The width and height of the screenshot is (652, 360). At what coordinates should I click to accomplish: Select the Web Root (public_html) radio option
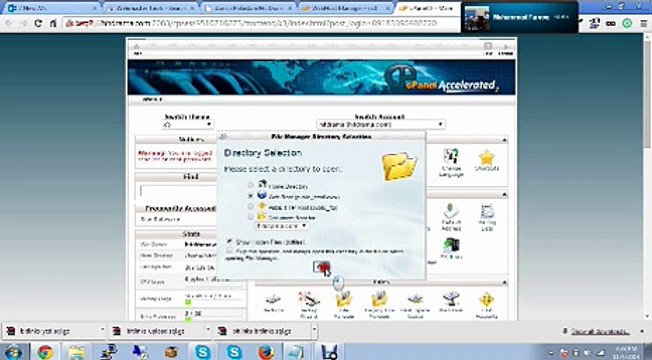click(250, 195)
